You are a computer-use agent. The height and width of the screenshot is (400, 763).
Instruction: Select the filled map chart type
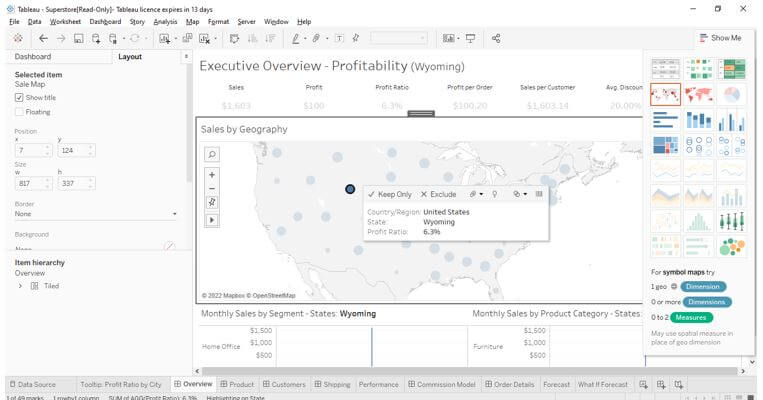click(698, 94)
